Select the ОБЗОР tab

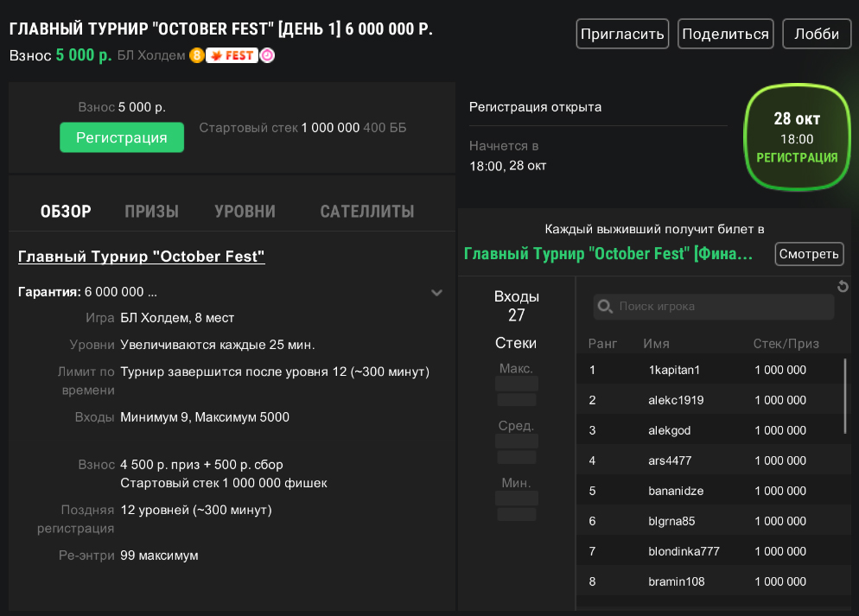tap(66, 212)
